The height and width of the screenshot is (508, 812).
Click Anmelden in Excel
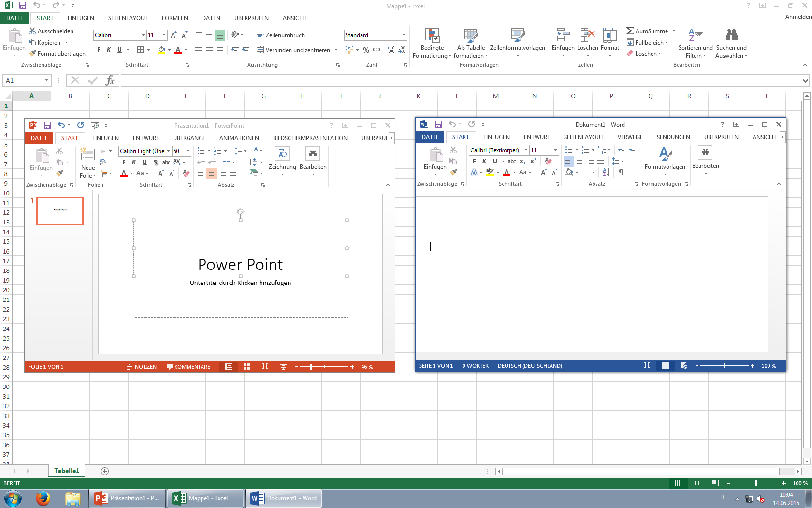(x=798, y=17)
